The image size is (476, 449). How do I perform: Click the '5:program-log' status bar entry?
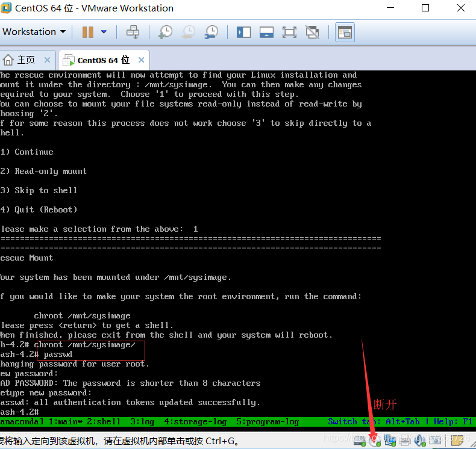pyautogui.click(x=268, y=422)
